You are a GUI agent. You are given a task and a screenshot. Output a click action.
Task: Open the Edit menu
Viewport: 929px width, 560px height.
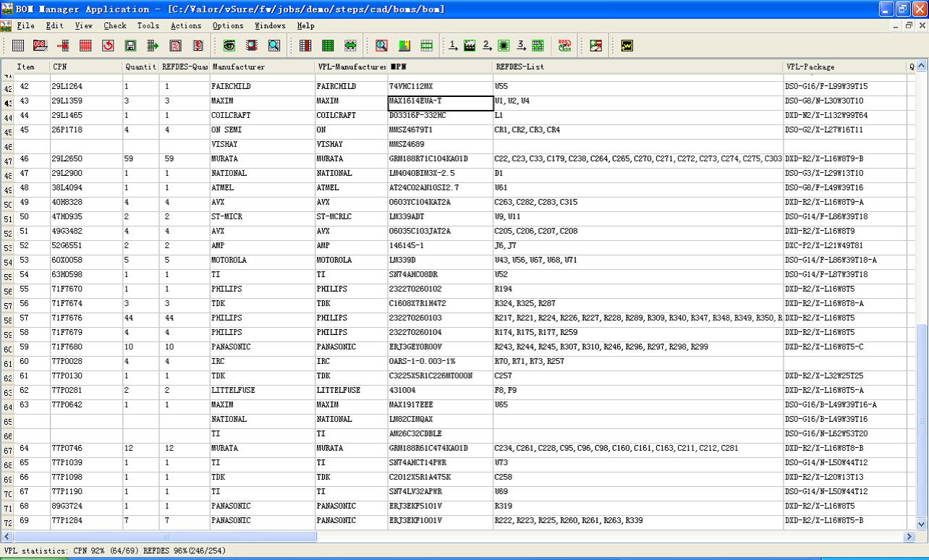[x=55, y=25]
